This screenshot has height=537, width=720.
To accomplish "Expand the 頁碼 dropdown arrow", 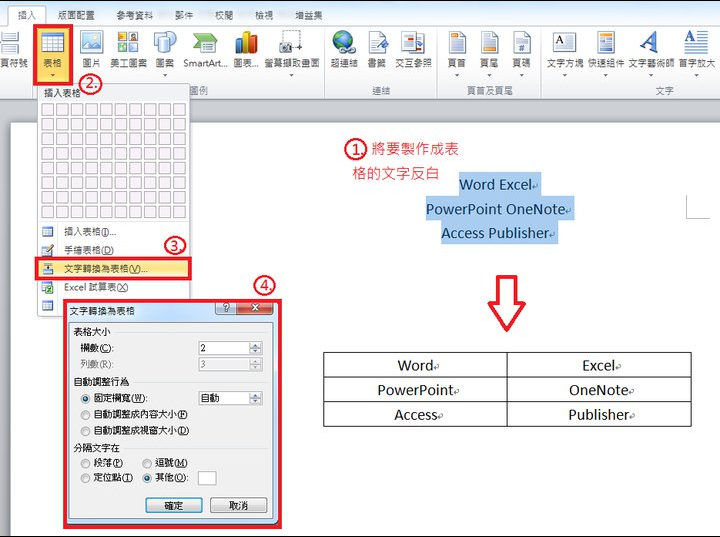I will (x=522, y=75).
